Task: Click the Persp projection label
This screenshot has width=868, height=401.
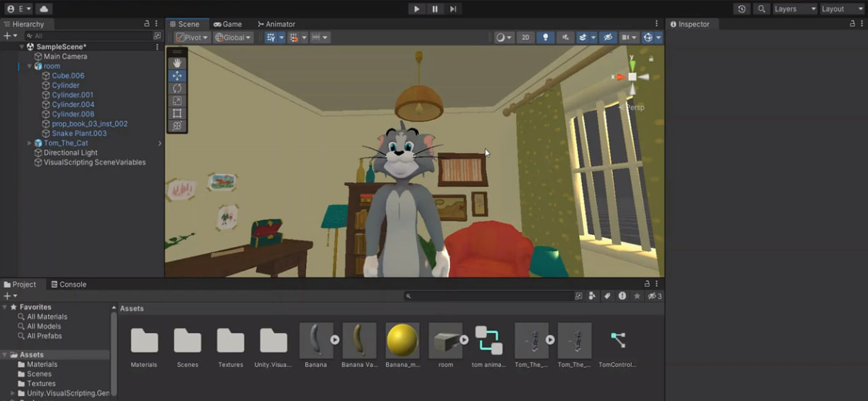Action: pos(634,107)
